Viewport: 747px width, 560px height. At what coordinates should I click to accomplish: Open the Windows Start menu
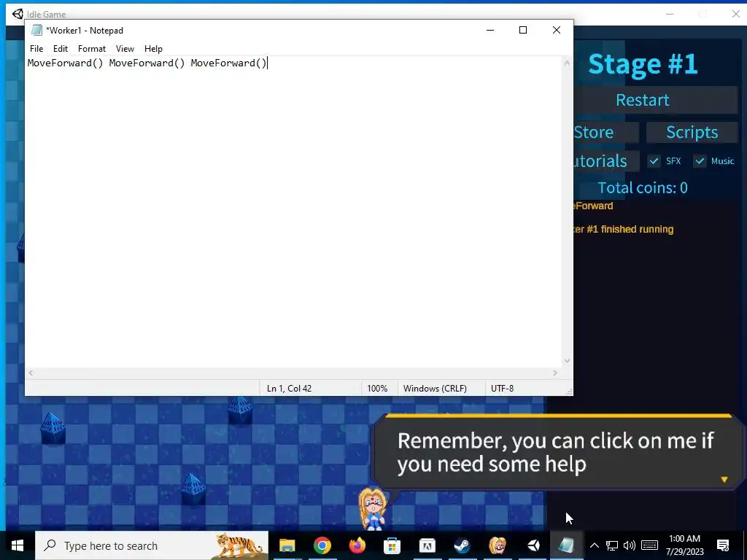tap(18, 545)
